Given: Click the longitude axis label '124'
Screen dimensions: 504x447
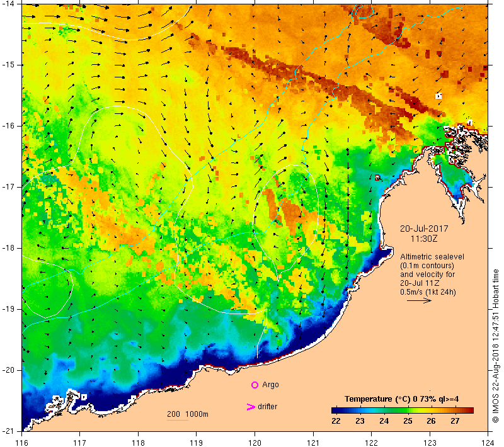Looking at the screenshot, I should click(x=488, y=443).
